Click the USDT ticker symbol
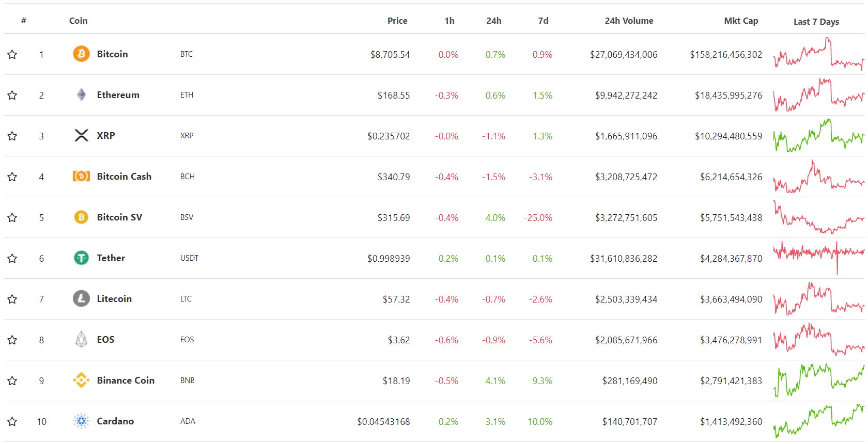 click(x=190, y=258)
